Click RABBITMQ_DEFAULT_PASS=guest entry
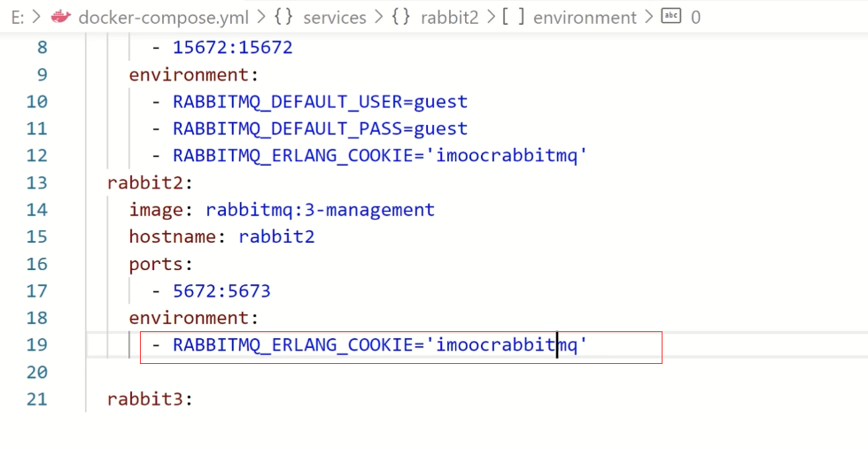This screenshot has width=868, height=449. pyautogui.click(x=320, y=129)
